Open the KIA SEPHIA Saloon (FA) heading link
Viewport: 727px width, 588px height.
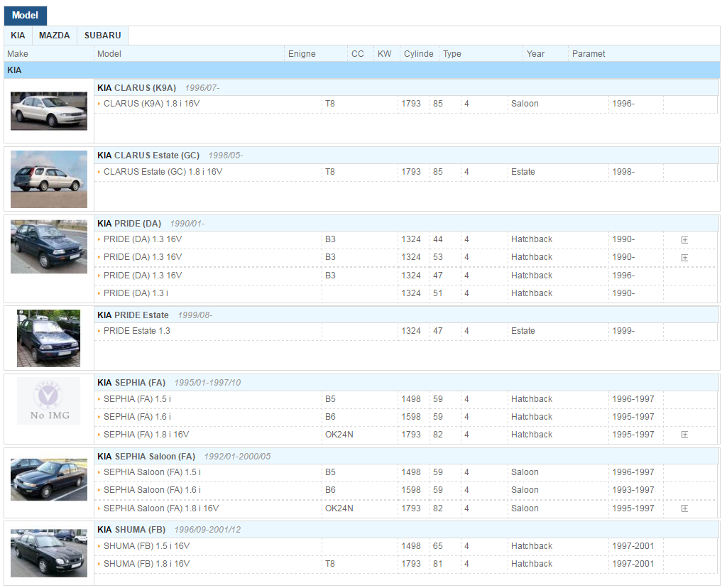click(146, 457)
